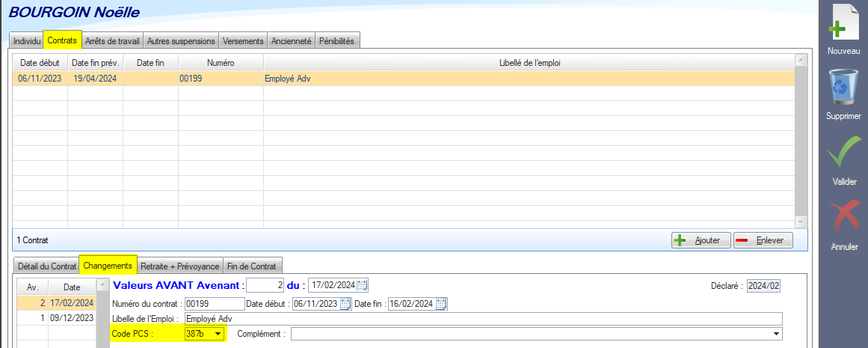The height and width of the screenshot is (348, 868).
Task: Click the Numéro du contrat field
Action: coord(215,304)
